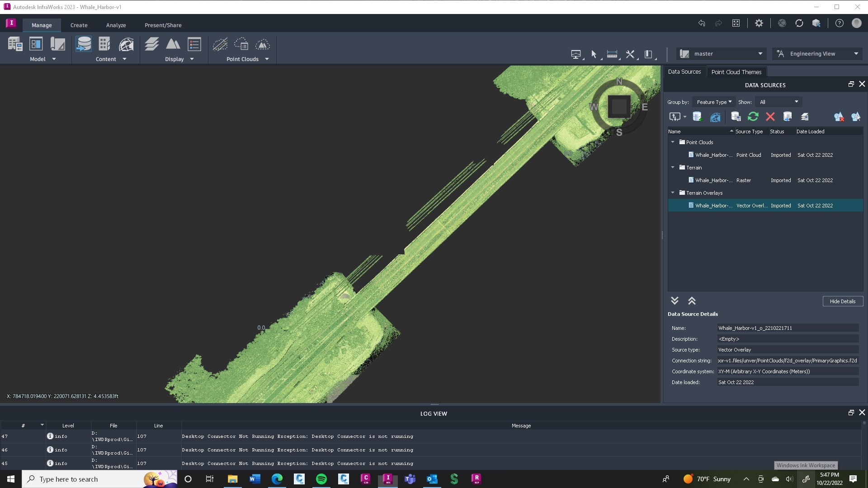868x488 pixels.
Task: Click the Settings gear in the title bar
Action: tap(759, 23)
